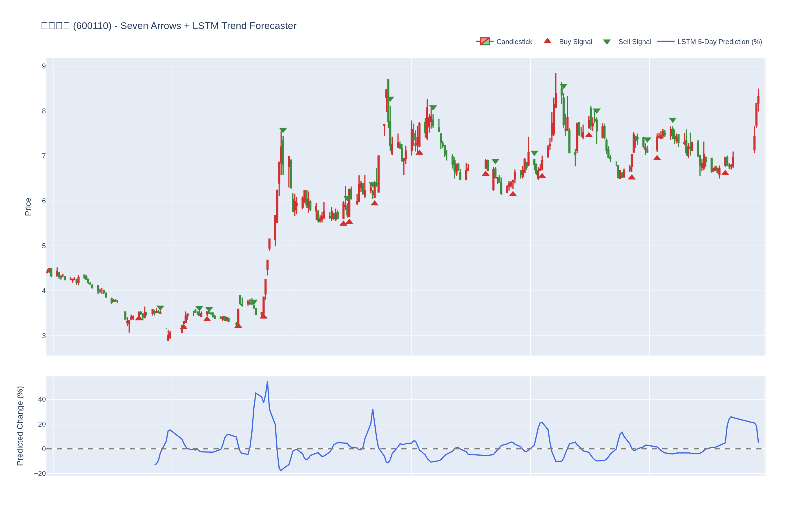
Task: Click the −20 tick label on lower axis
Action: pyautogui.click(x=40, y=474)
